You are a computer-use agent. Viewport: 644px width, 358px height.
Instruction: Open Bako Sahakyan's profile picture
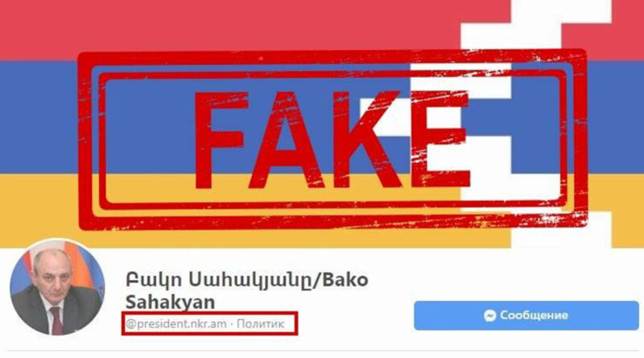(x=57, y=287)
